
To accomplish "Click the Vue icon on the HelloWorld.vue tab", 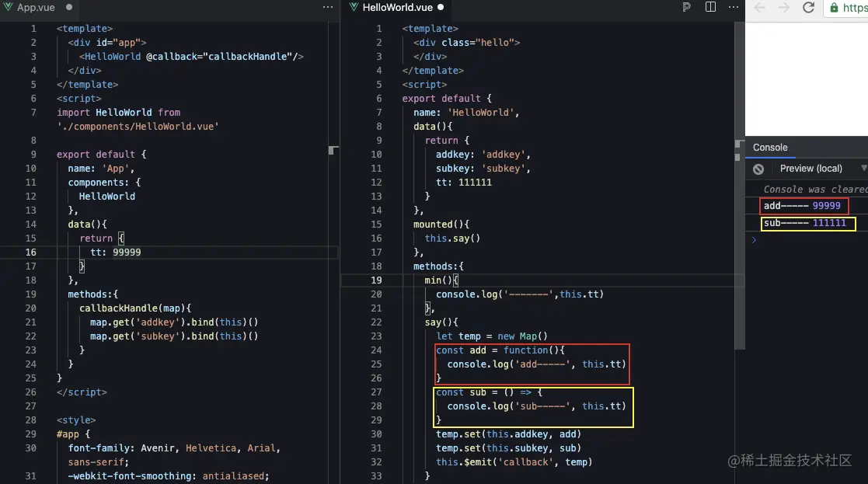I will coord(354,7).
